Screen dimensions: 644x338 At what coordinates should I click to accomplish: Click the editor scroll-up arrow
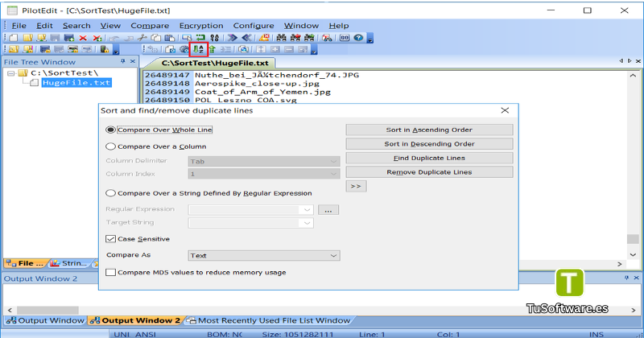tap(633, 76)
